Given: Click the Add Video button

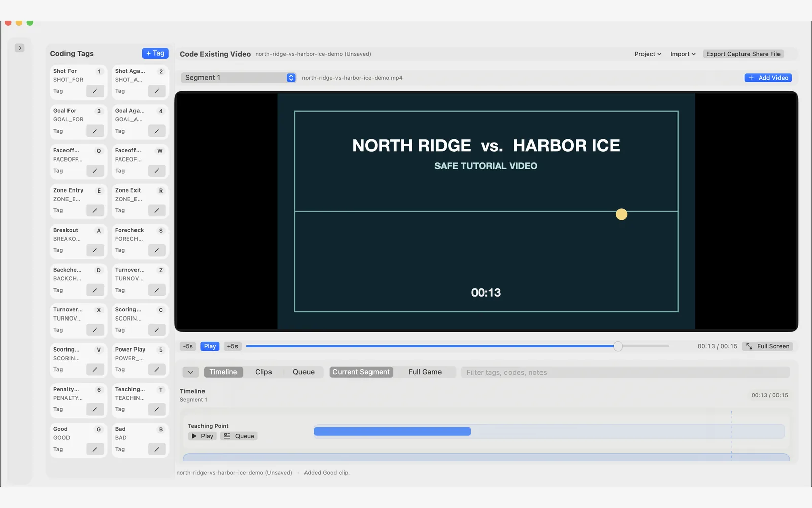Looking at the screenshot, I should (768, 78).
